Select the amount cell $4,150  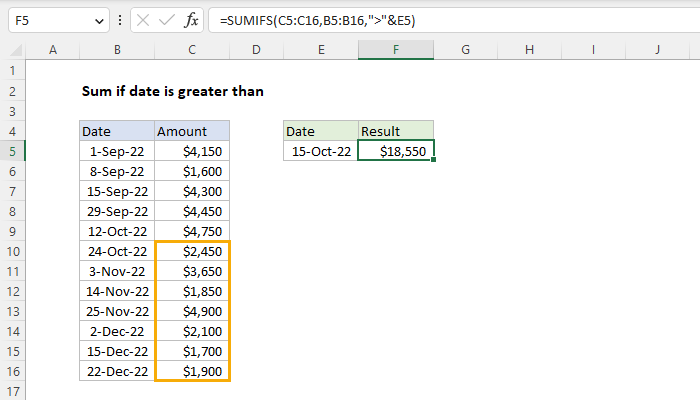pyautogui.click(x=192, y=151)
